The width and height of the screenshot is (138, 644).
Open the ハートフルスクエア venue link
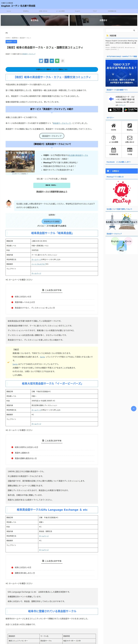click(x=39, y=264)
